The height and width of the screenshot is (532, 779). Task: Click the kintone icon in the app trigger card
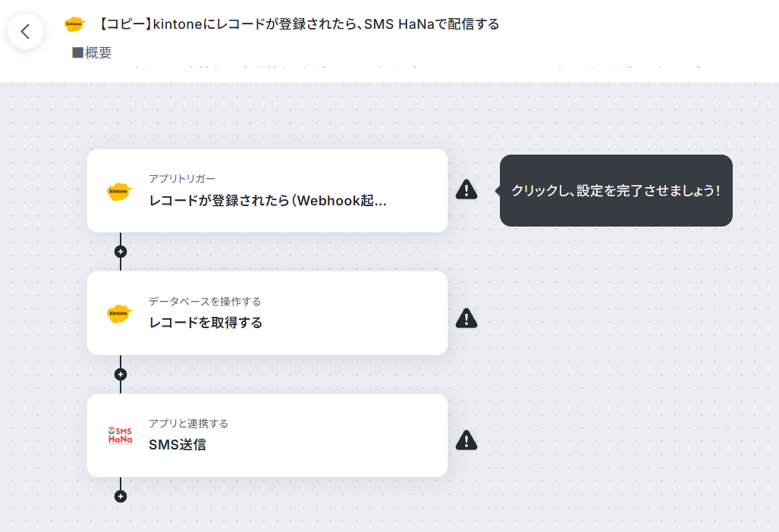tap(120, 191)
